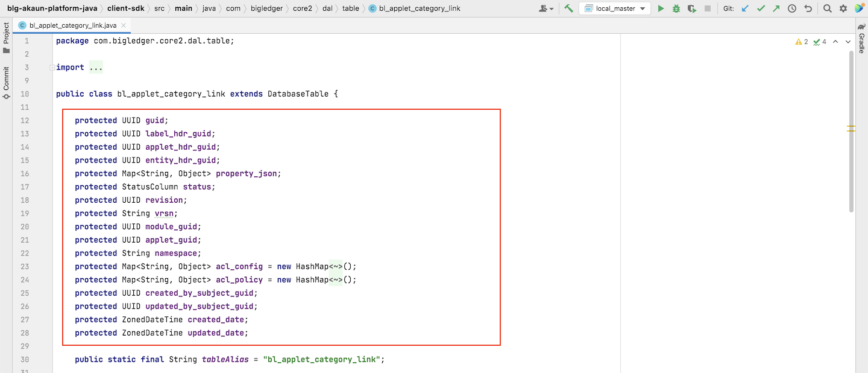Click the bl_applet_category_link class breadcrumb

click(414, 8)
